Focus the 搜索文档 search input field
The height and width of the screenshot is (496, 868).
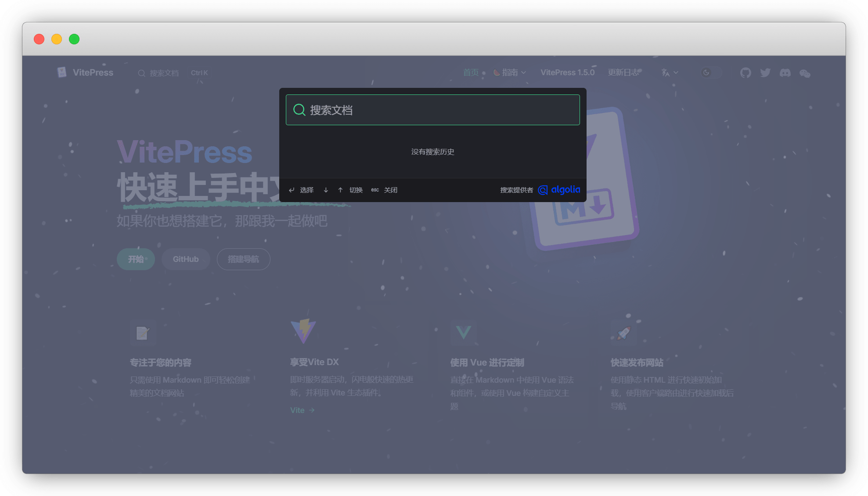439,110
